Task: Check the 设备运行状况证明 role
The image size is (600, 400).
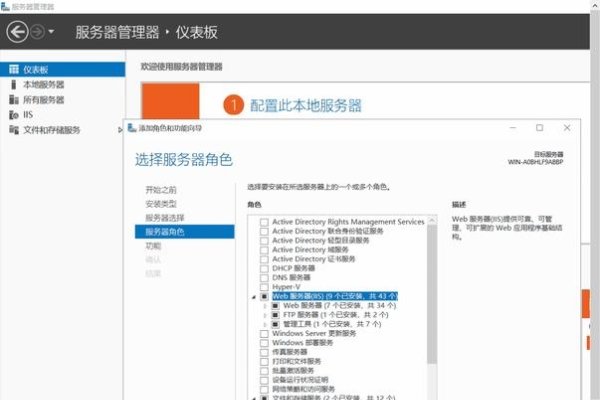Action: (264, 380)
